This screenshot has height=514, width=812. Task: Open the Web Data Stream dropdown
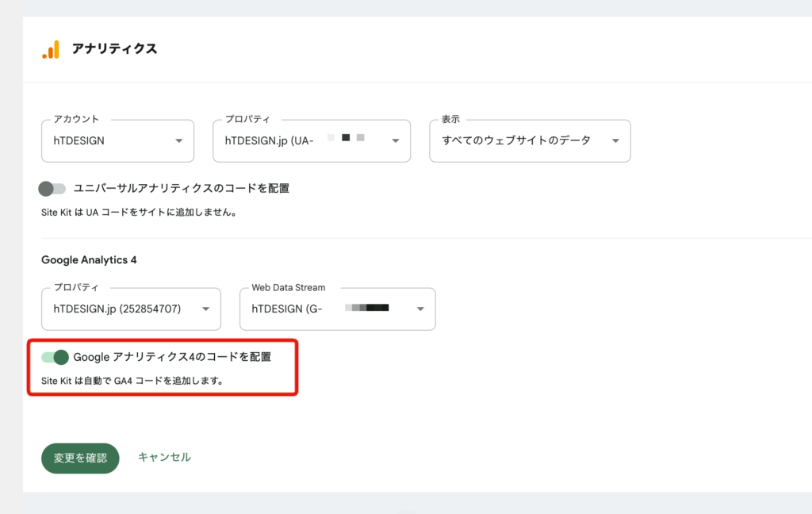(x=338, y=309)
